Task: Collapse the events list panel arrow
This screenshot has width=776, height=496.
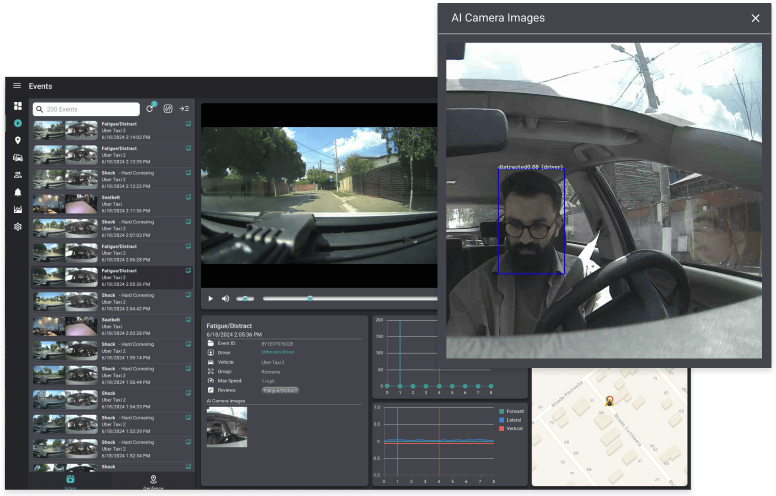Action: point(184,108)
